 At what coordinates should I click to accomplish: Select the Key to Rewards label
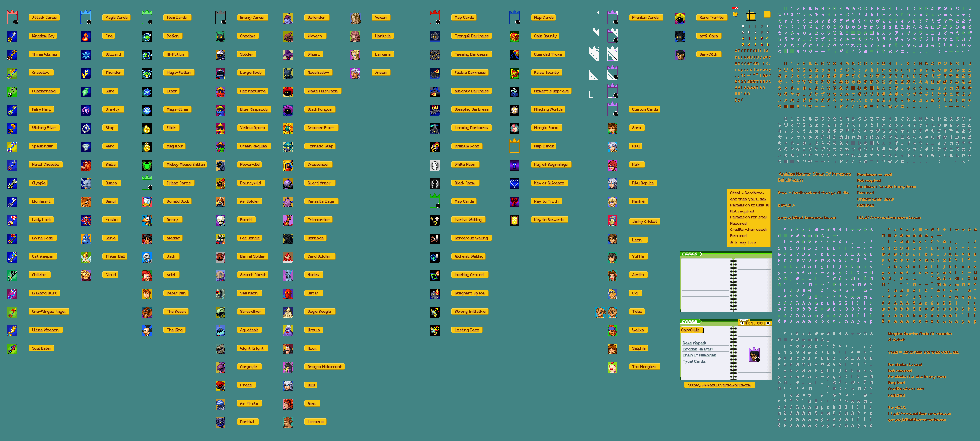click(549, 220)
